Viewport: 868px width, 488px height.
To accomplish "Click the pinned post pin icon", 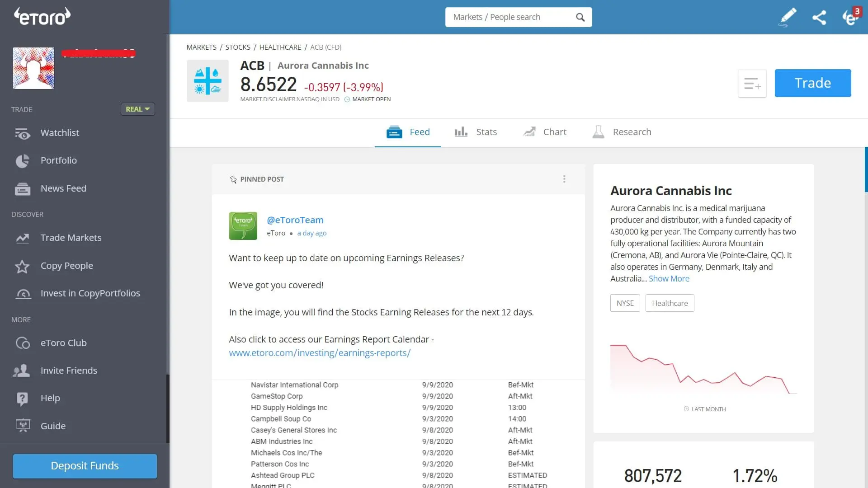I will point(233,179).
